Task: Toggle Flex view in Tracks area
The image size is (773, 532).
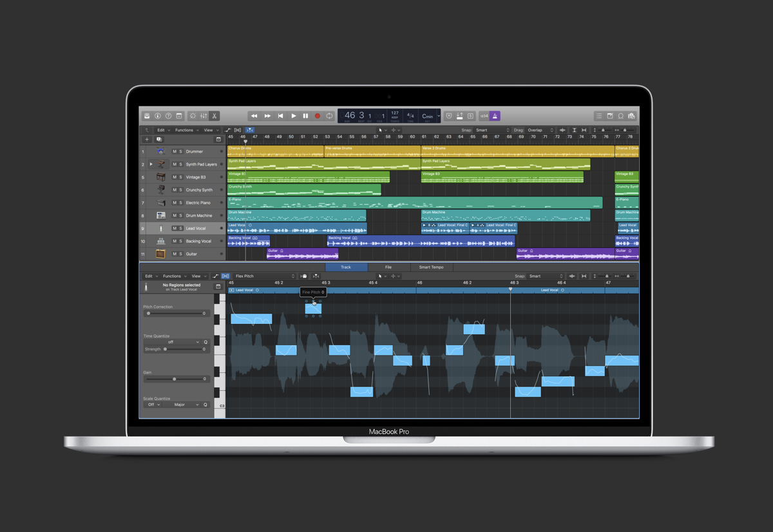Action: tap(238, 130)
